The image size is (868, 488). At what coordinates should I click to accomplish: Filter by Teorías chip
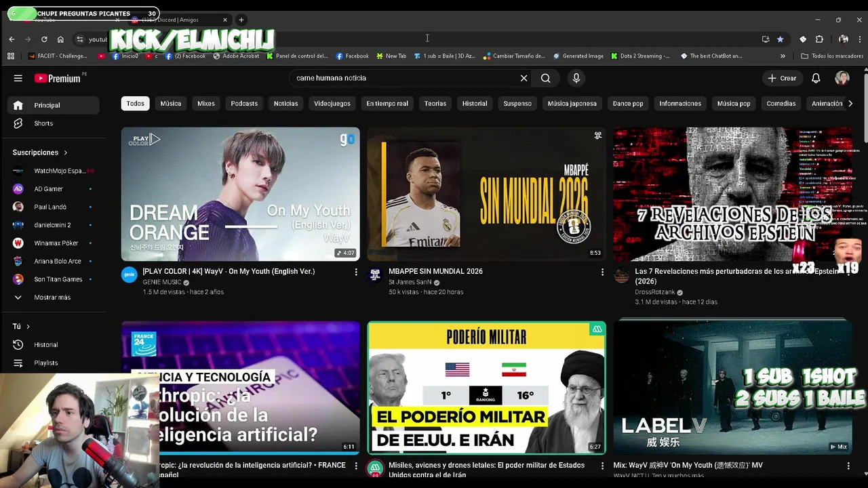tap(435, 104)
